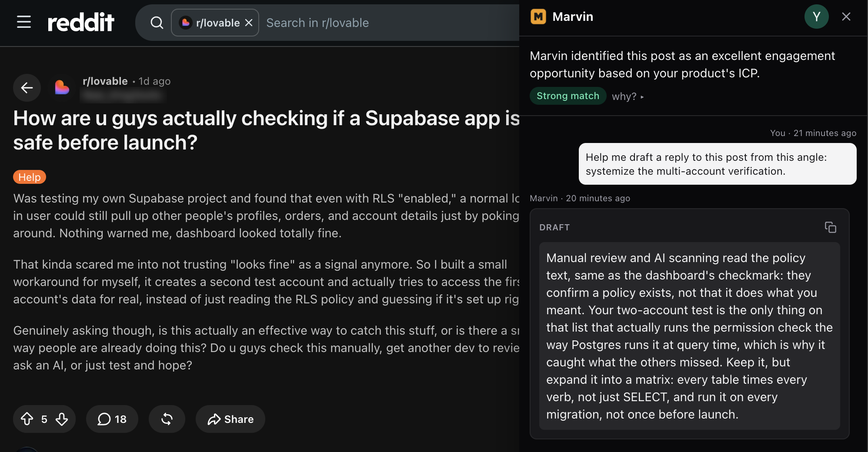Screen dimensions: 868x452
Task: Click the search magnifier icon
Action: [x=157, y=23]
